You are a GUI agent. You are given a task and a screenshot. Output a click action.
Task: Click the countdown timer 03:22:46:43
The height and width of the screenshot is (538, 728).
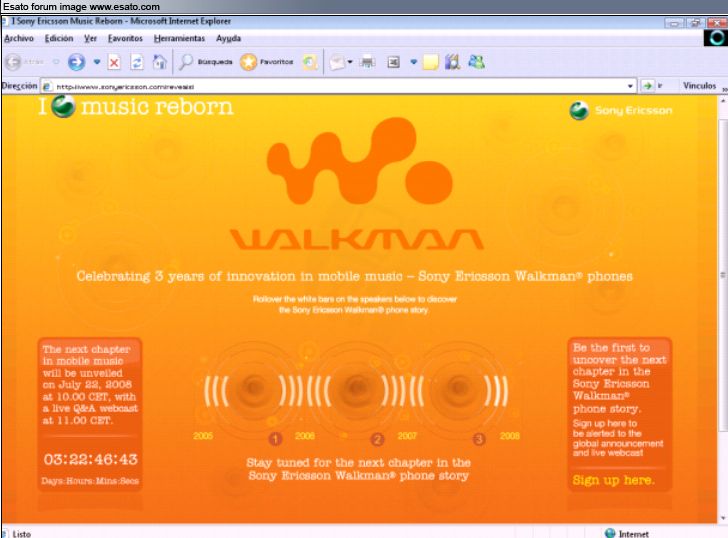pyautogui.click(x=91, y=460)
